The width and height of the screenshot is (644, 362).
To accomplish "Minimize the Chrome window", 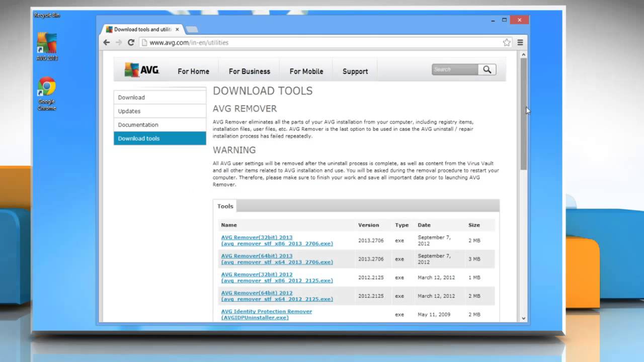I will pos(494,20).
